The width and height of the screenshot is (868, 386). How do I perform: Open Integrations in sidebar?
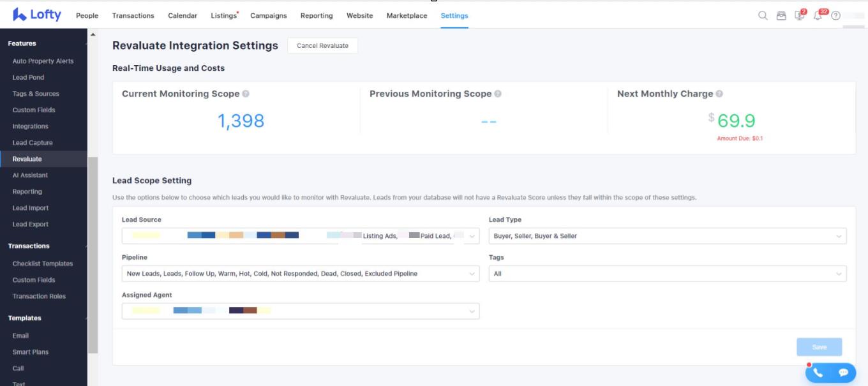coord(31,126)
